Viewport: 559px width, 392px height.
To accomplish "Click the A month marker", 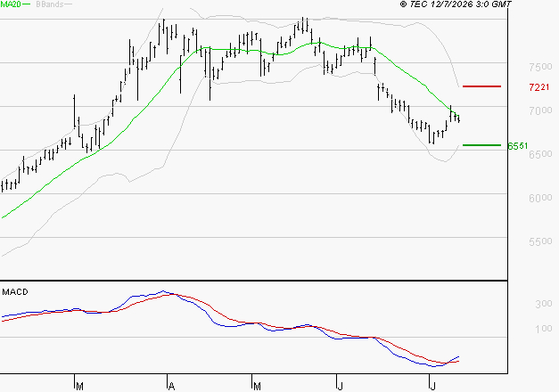I will tap(171, 387).
